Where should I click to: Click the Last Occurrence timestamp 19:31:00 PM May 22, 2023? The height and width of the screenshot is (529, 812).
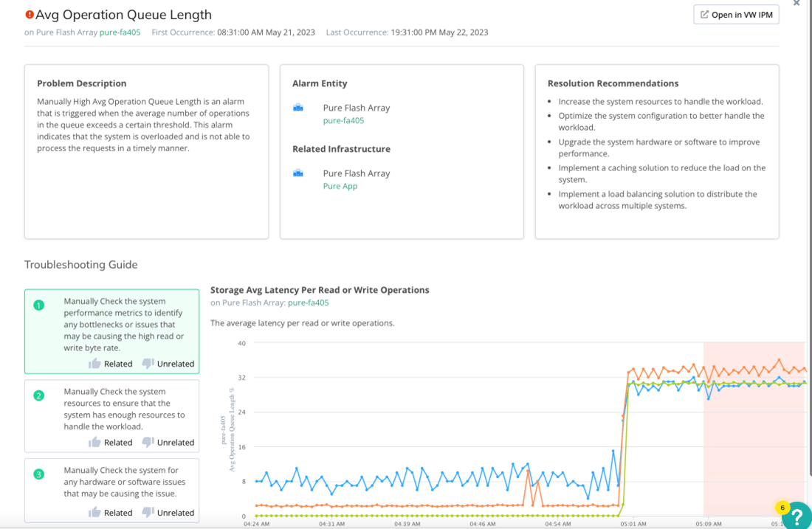[x=439, y=32]
